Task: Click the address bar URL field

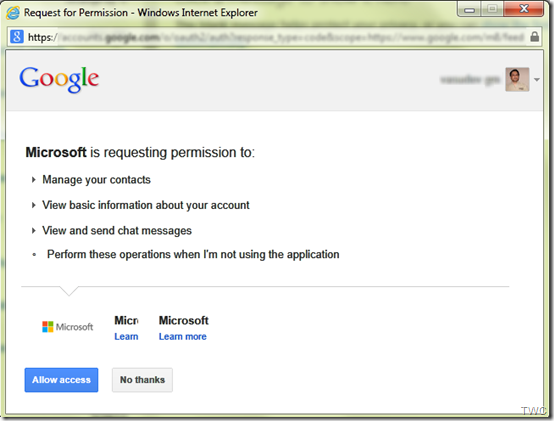Action: (x=276, y=37)
